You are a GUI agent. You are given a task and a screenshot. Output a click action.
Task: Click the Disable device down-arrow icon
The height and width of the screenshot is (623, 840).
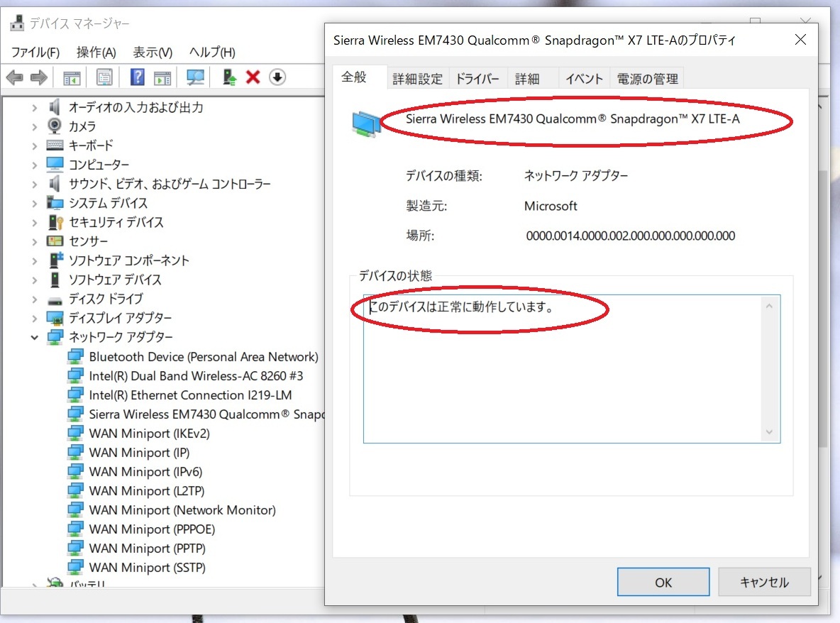[x=277, y=77]
